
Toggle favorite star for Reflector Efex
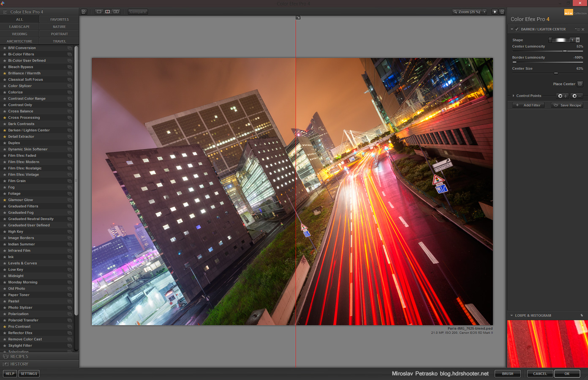(5, 333)
